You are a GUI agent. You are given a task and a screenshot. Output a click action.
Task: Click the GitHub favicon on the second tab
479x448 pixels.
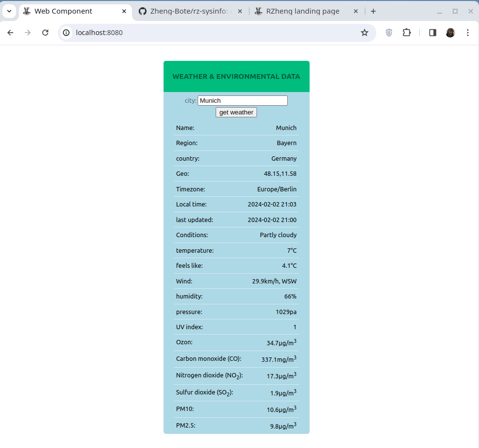(142, 11)
